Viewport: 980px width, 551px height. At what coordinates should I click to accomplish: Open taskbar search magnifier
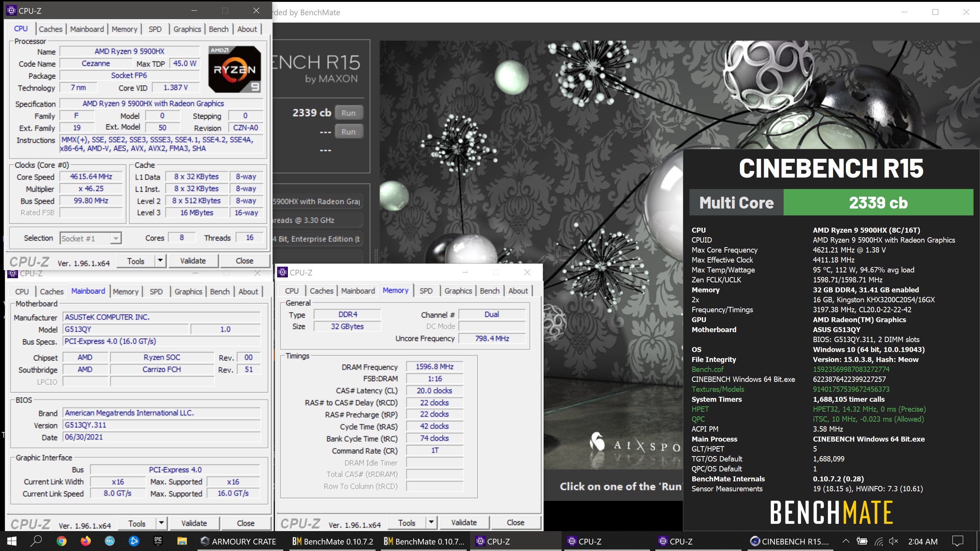[36, 541]
